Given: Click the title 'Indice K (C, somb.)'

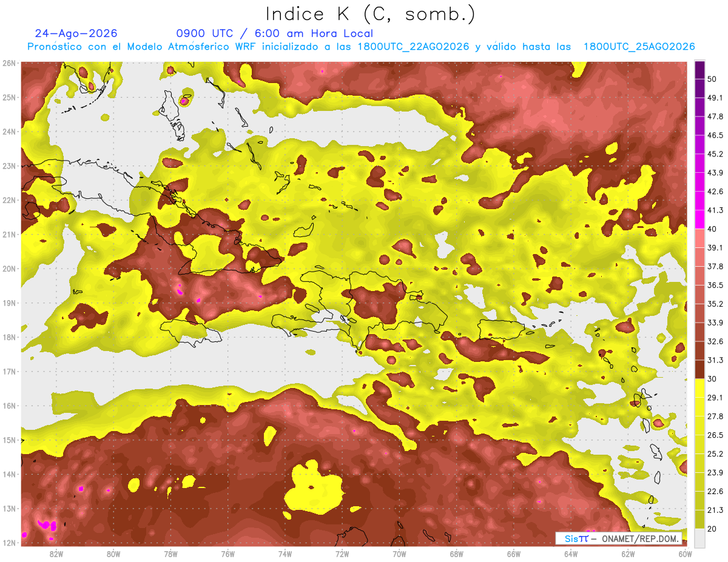Looking at the screenshot, I should [370, 15].
